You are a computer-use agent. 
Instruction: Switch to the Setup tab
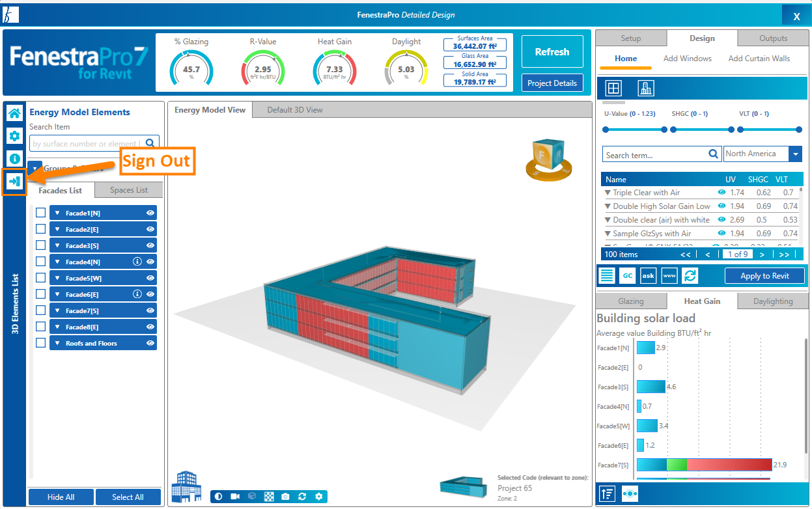630,38
